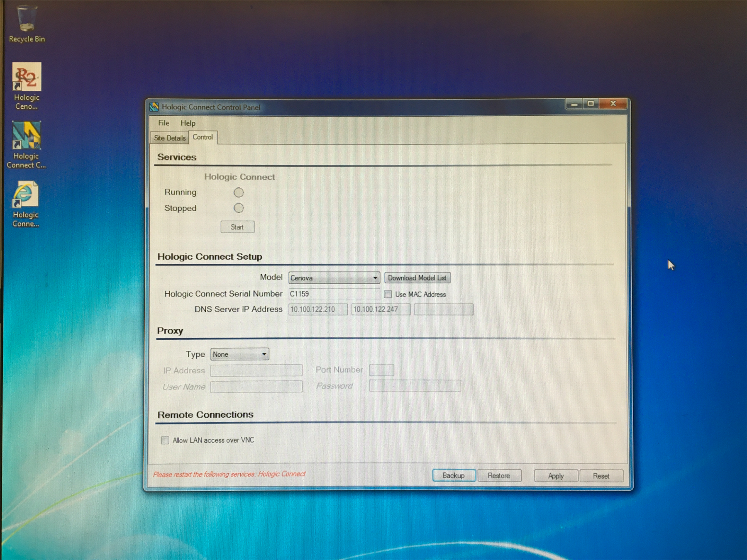Image resolution: width=747 pixels, height=560 pixels.
Task: Enable the Use MAC Address checkbox
Action: (x=388, y=294)
